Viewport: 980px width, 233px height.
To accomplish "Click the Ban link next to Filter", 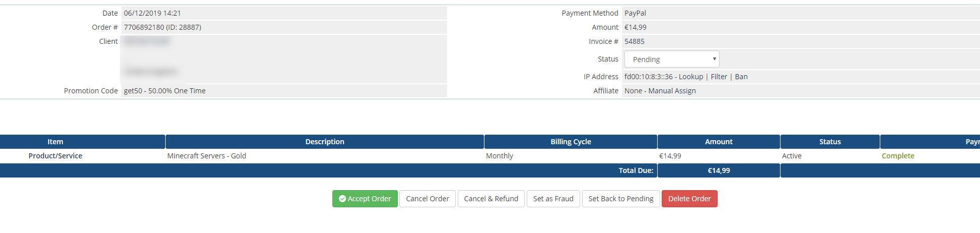I will pyautogui.click(x=741, y=77).
